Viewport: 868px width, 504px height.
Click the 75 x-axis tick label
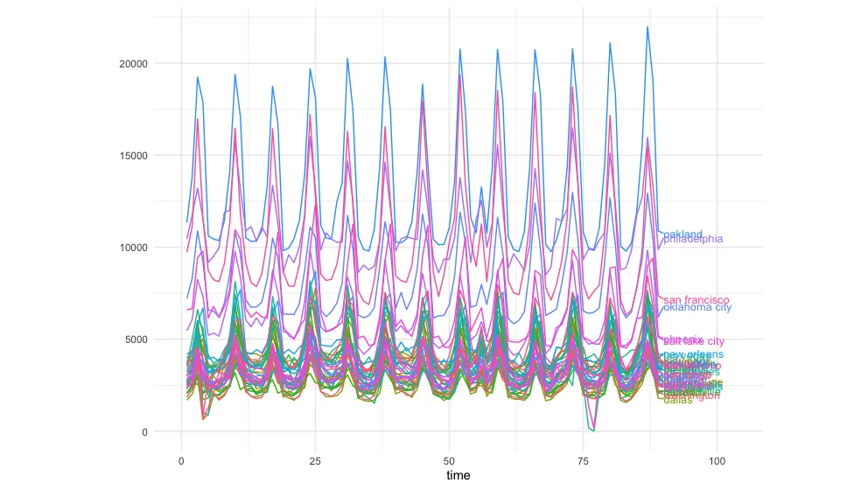click(x=583, y=460)
